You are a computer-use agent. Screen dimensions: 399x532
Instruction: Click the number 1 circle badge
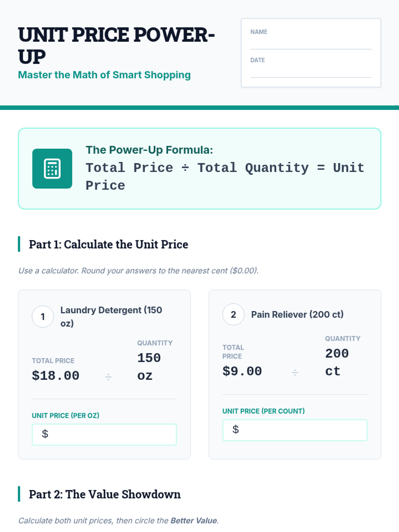43,317
